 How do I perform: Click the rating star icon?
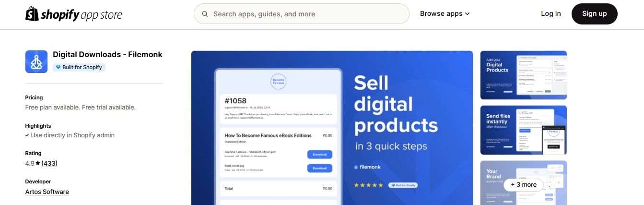tap(38, 163)
